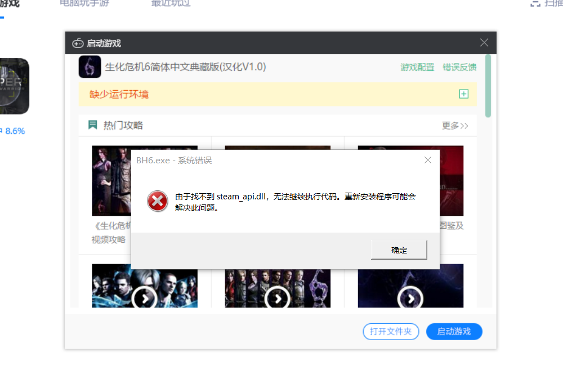Click the game icon tile in background window
This screenshot has width=563, height=392.
click(x=15, y=86)
